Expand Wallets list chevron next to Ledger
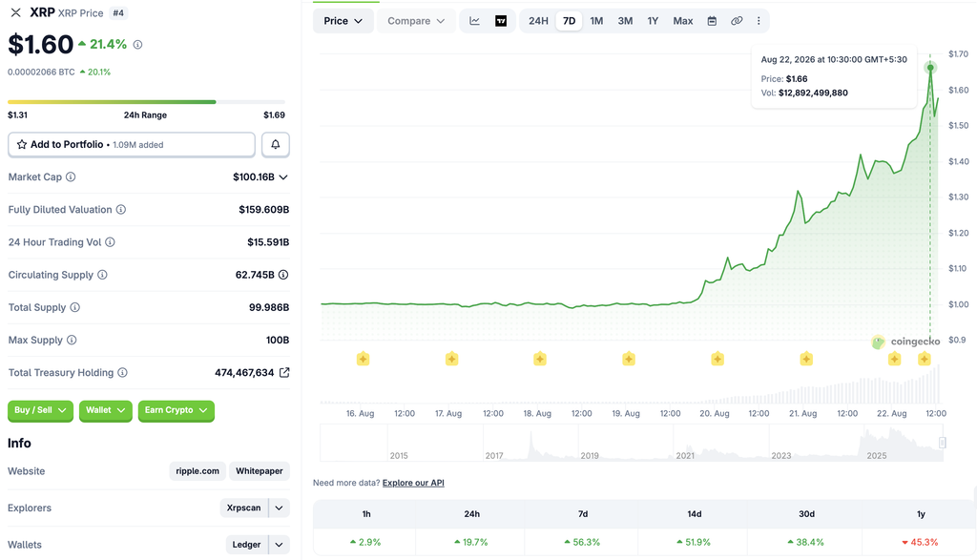Viewport: 977px width, 560px height. [280, 545]
